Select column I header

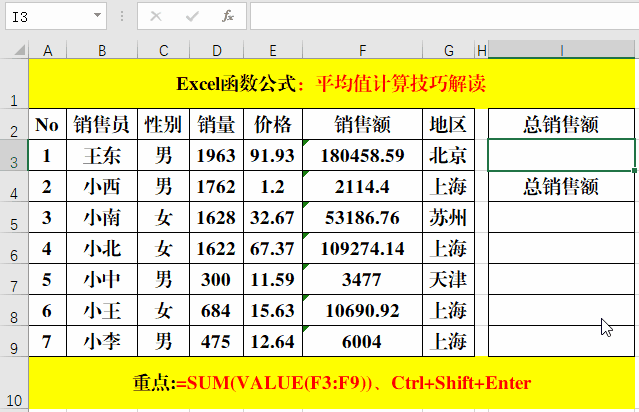(x=562, y=51)
